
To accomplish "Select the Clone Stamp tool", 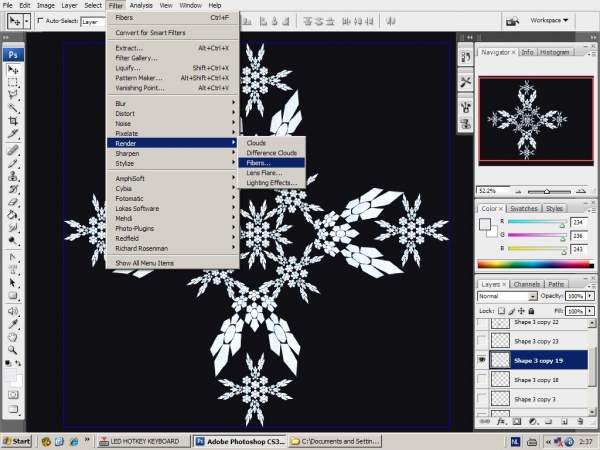I will tap(13, 176).
